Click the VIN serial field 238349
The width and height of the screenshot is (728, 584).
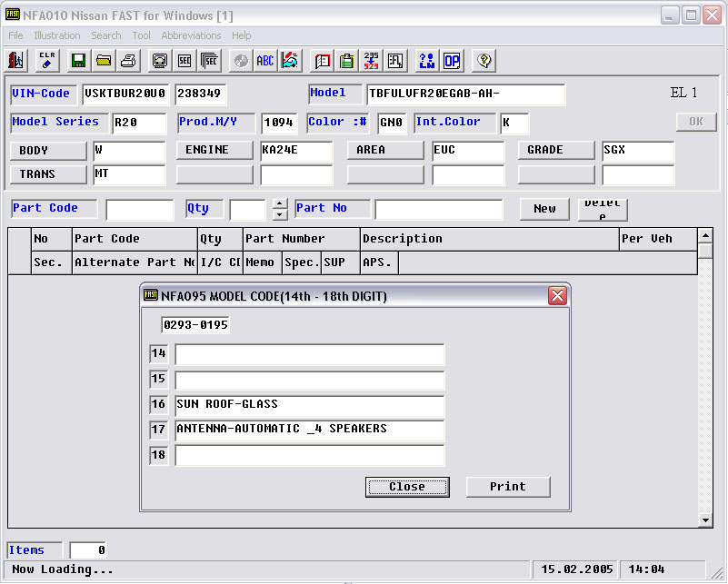[201, 94]
